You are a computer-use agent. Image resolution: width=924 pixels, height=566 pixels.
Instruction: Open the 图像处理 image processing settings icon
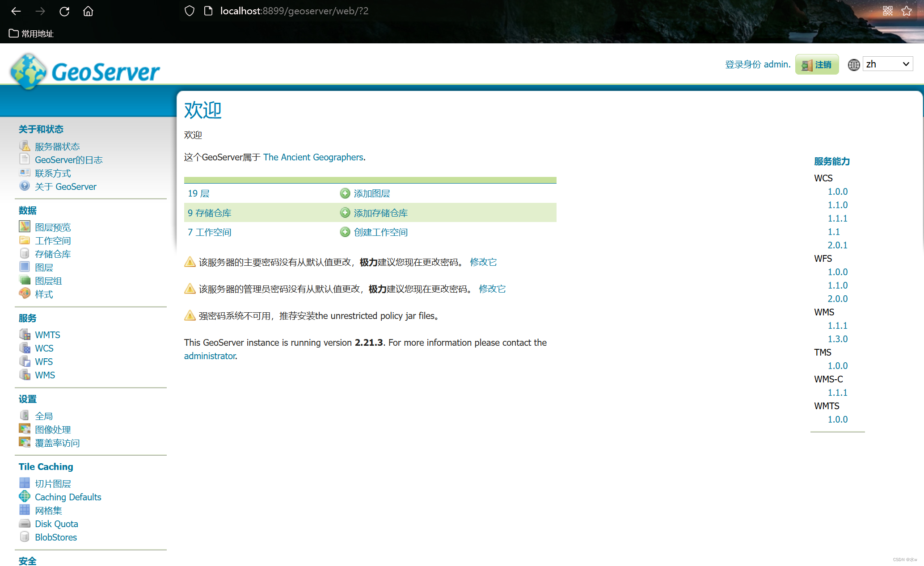(25, 429)
